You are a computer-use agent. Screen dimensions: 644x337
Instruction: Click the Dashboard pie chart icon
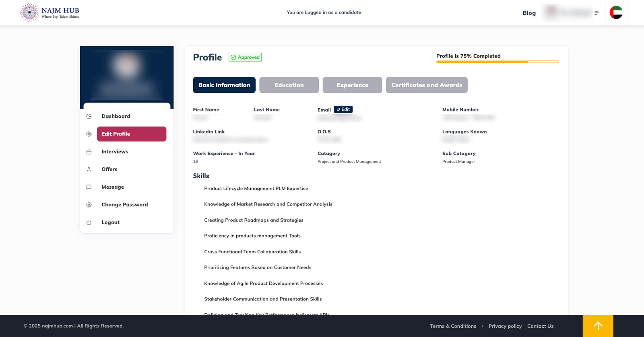89,116
